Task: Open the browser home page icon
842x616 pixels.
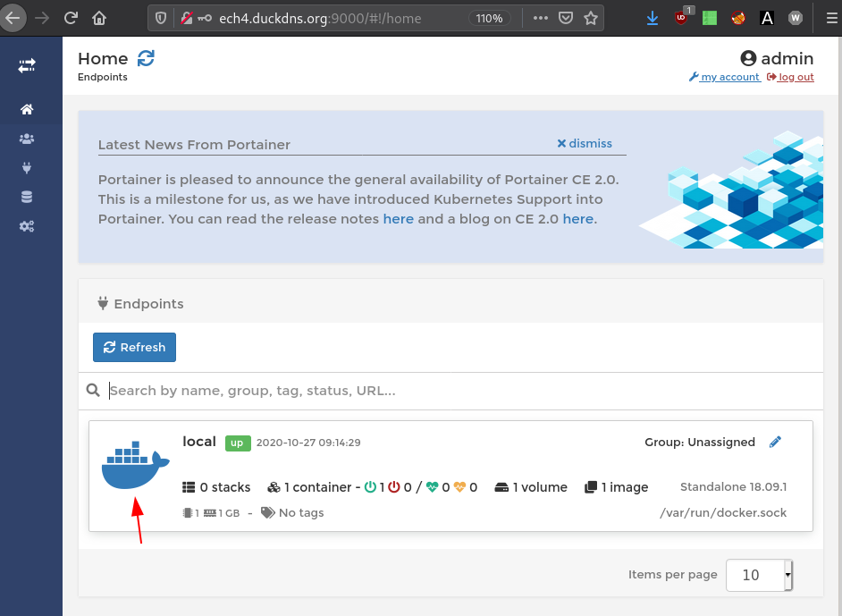Action: coord(99,18)
